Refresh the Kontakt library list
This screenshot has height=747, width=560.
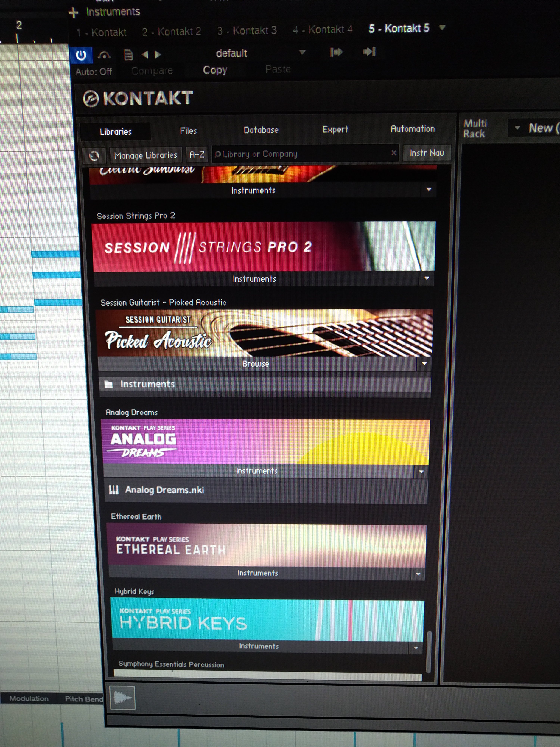[x=94, y=156]
